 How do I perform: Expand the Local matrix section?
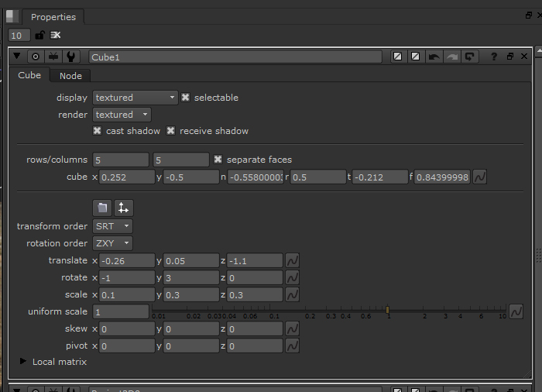click(x=23, y=362)
